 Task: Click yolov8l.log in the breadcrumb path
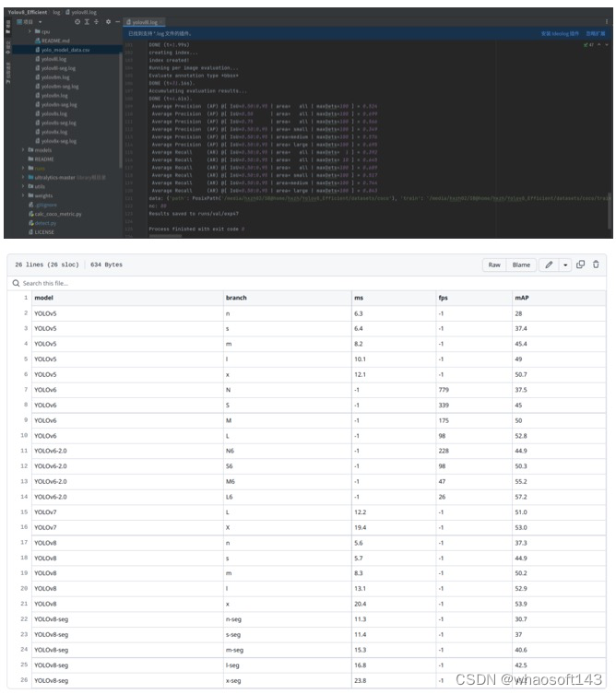coord(81,12)
